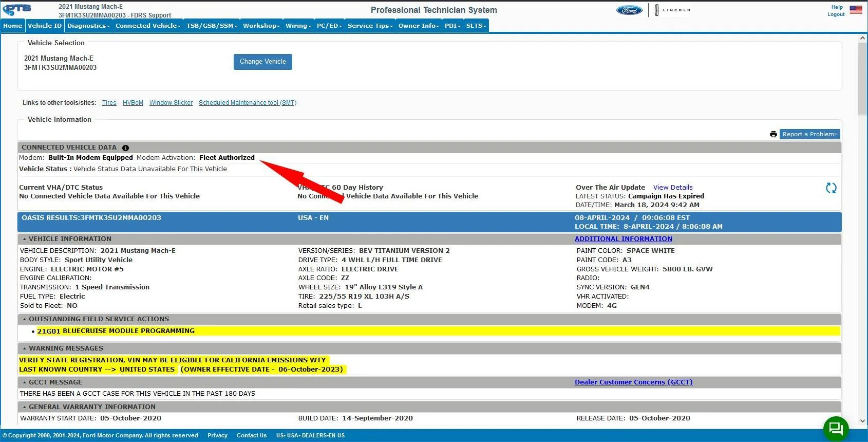Image resolution: width=868 pixels, height=442 pixels.
Task: Open the Service Tips menu
Action: pos(370,26)
